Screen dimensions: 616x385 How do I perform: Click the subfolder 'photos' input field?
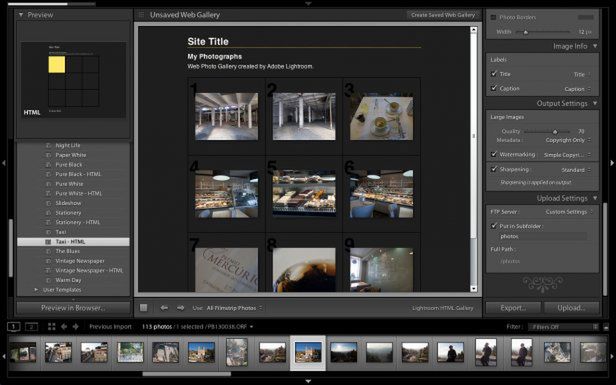542,236
